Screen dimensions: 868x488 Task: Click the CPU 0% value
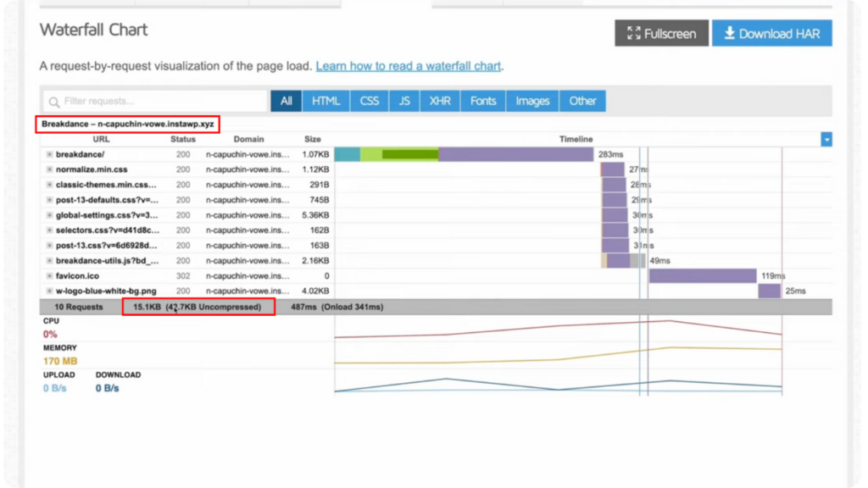pos(50,334)
